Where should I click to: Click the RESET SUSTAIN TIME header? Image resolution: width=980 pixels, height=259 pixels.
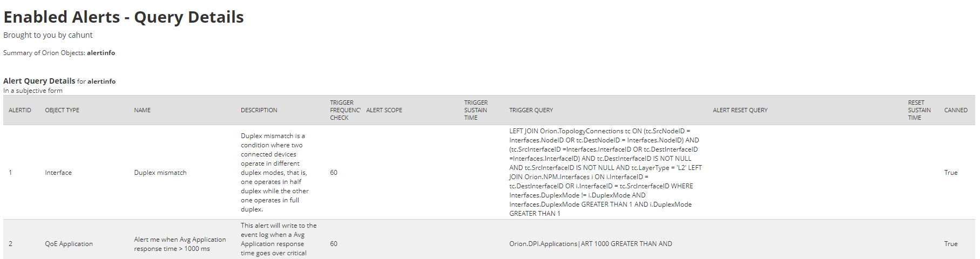coord(920,110)
